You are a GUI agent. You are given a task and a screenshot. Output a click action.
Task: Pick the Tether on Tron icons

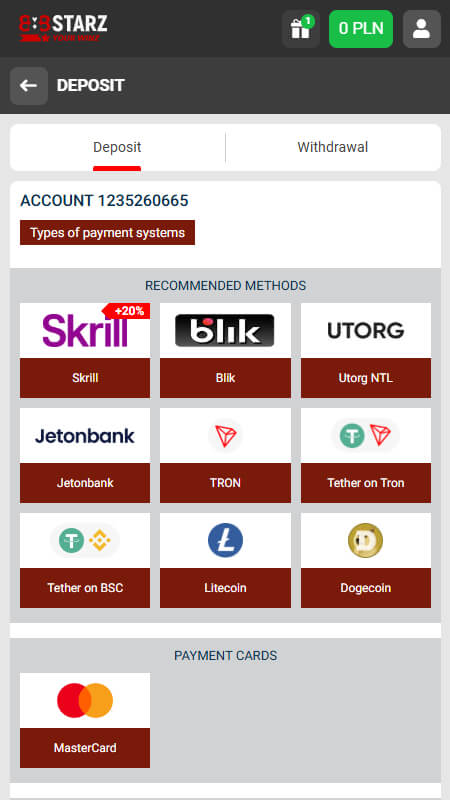[x=365, y=436]
